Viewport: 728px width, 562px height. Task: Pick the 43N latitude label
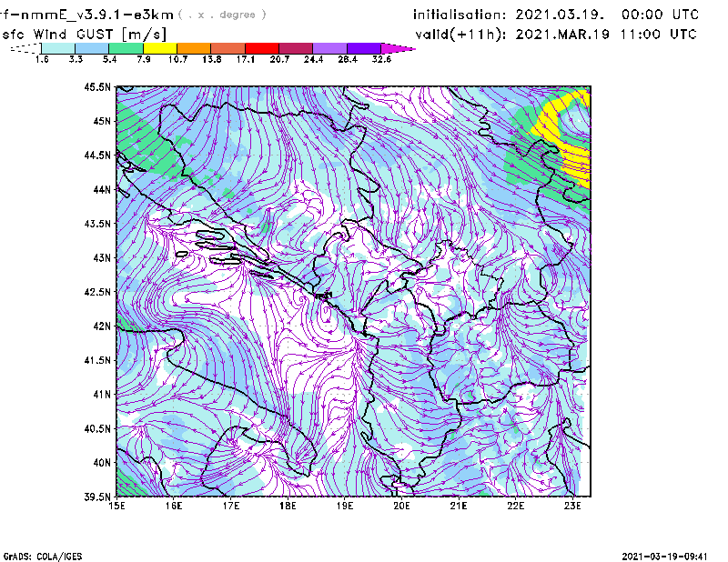(x=102, y=257)
